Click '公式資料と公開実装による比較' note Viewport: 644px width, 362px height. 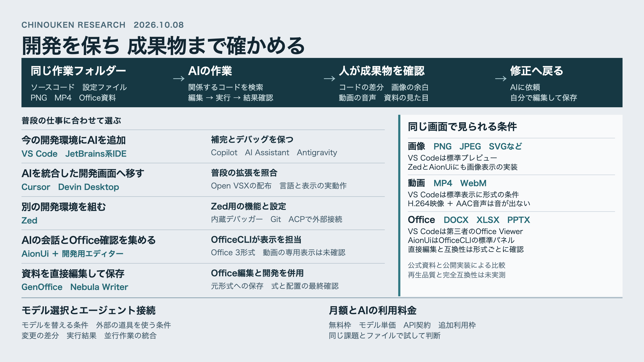(x=456, y=265)
